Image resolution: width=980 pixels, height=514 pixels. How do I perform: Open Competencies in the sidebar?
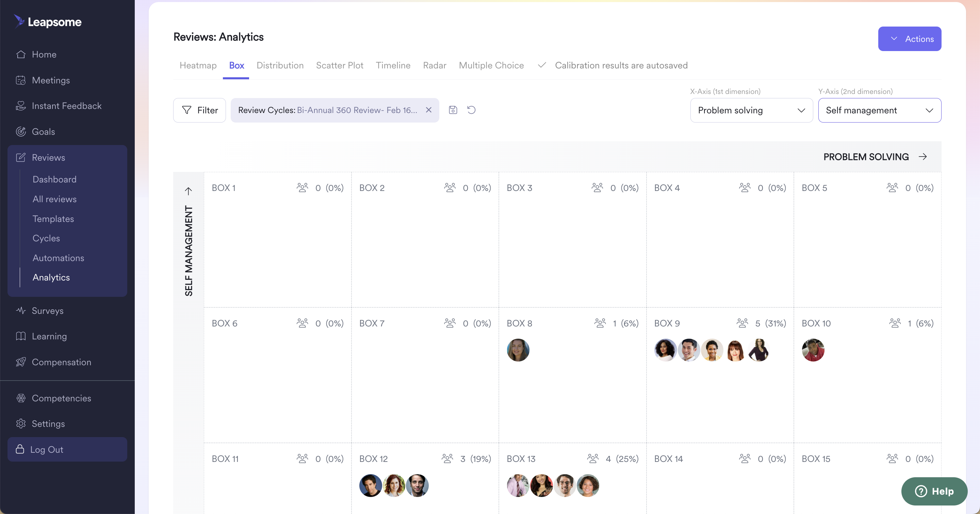(61, 398)
